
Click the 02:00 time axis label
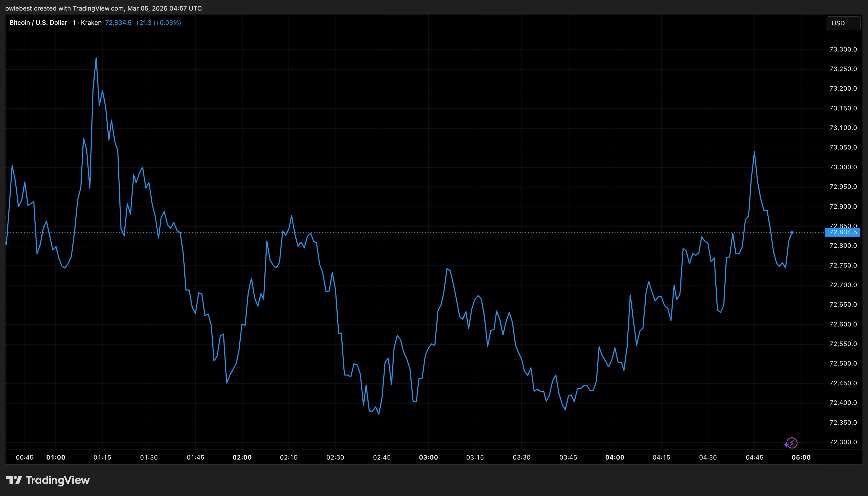[242, 457]
